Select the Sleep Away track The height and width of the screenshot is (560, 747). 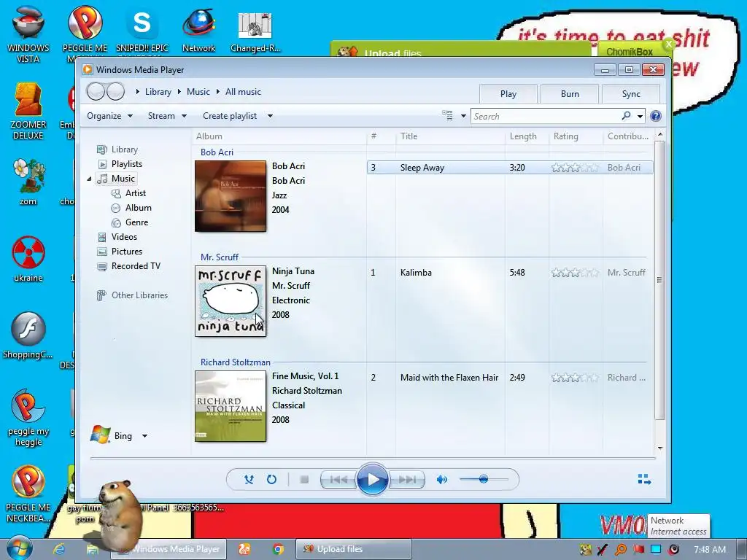click(510, 168)
